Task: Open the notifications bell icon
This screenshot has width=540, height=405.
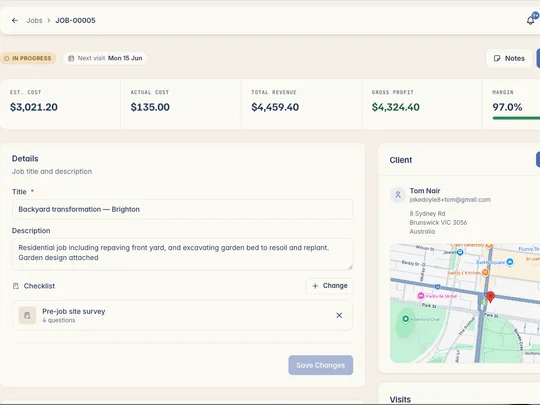Action: [x=530, y=20]
